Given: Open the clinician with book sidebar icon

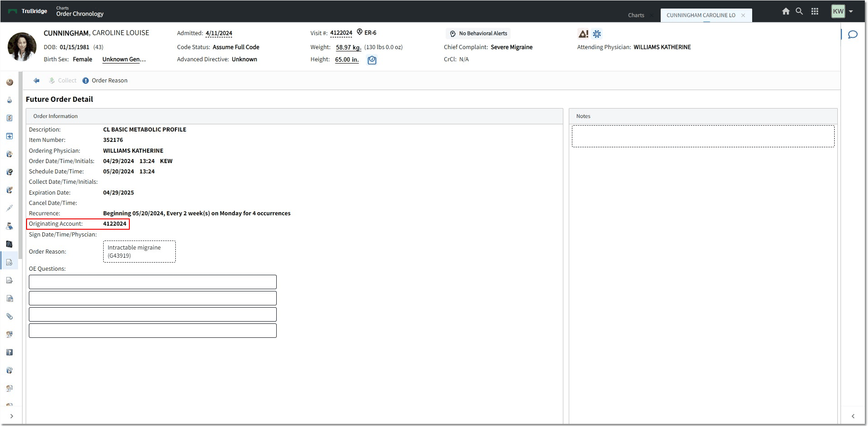Looking at the screenshot, I should [x=9, y=226].
